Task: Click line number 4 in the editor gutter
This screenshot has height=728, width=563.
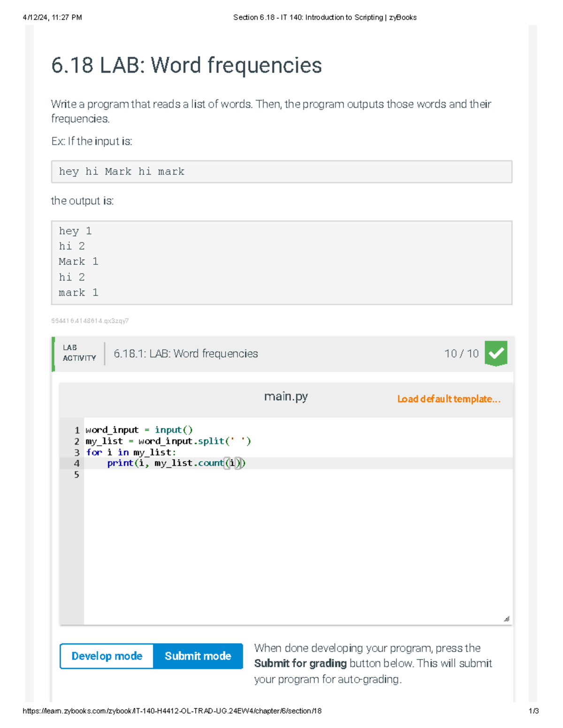Action: coord(76,463)
